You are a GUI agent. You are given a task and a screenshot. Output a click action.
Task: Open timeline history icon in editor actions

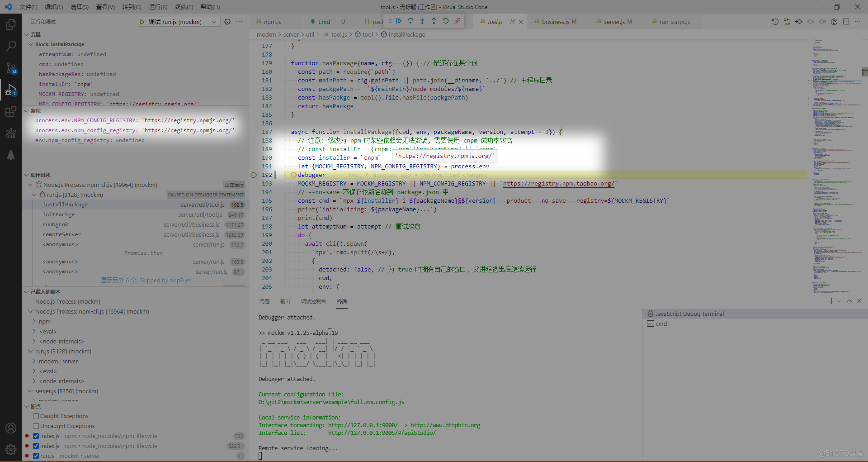775,22
